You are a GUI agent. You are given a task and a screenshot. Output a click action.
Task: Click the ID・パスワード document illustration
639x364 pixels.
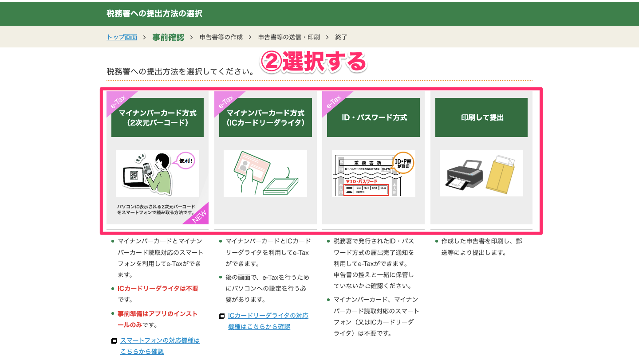(x=374, y=174)
